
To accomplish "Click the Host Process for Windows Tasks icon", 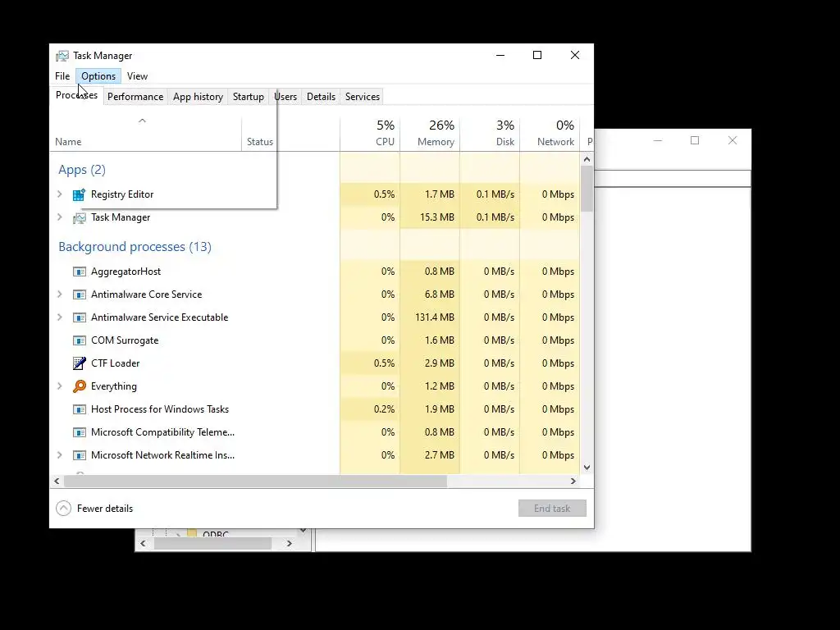I will click(x=80, y=409).
